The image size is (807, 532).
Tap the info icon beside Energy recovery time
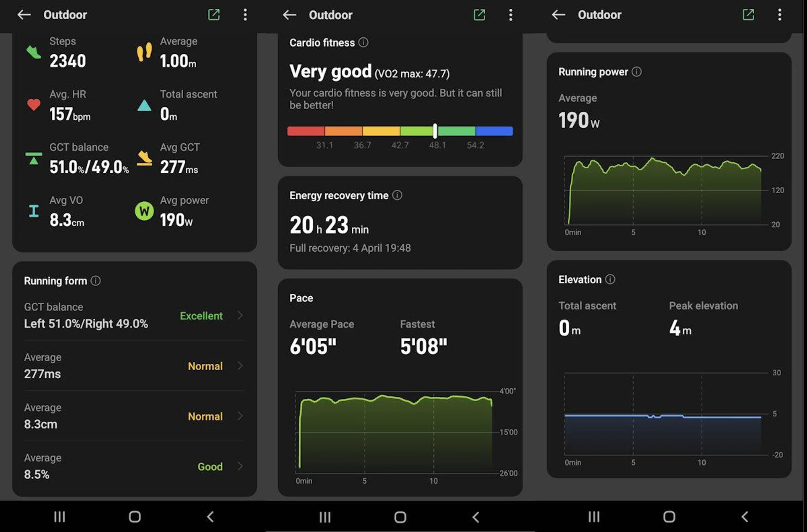click(397, 195)
